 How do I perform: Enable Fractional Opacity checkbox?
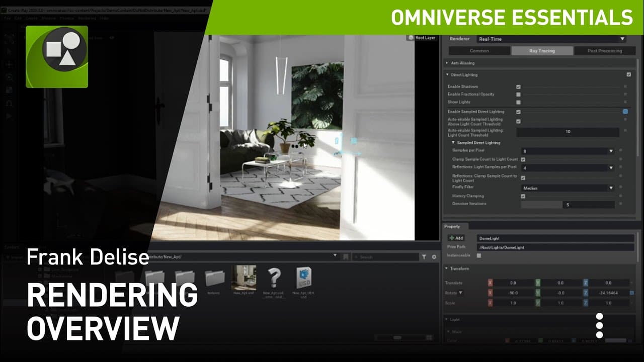[x=518, y=95]
